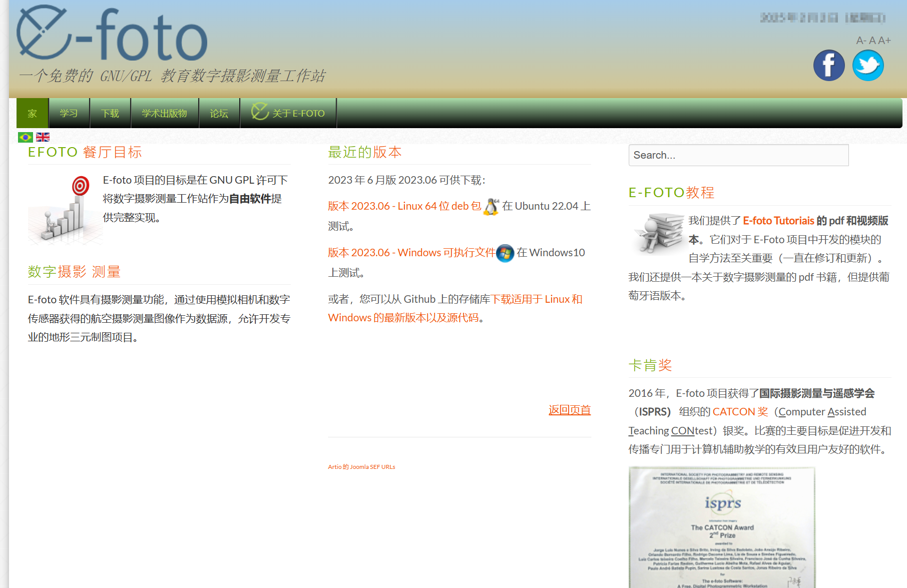Screen dimensions: 907x588
Task: Open the ISPRS CATCON award certificate image
Action: (x=722, y=527)
